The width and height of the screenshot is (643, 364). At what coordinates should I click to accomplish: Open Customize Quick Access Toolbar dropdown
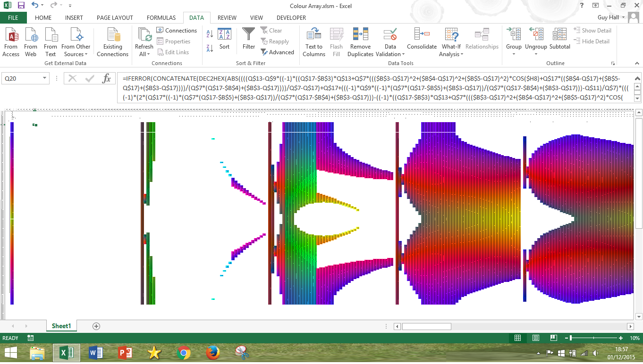pyautogui.click(x=70, y=6)
